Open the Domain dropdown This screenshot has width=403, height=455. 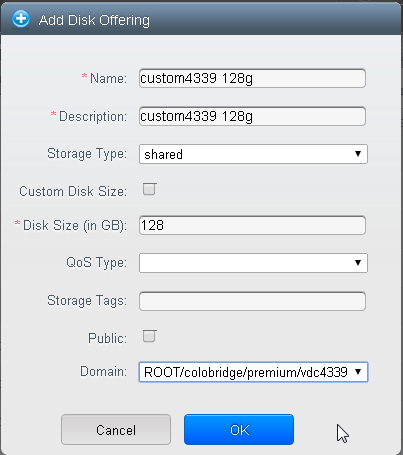[253, 372]
